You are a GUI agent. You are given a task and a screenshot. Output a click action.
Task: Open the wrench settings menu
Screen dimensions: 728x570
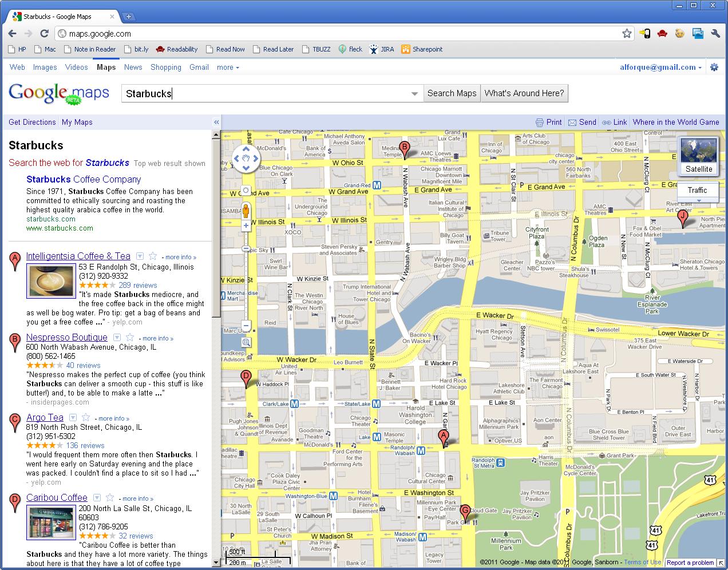[715, 34]
